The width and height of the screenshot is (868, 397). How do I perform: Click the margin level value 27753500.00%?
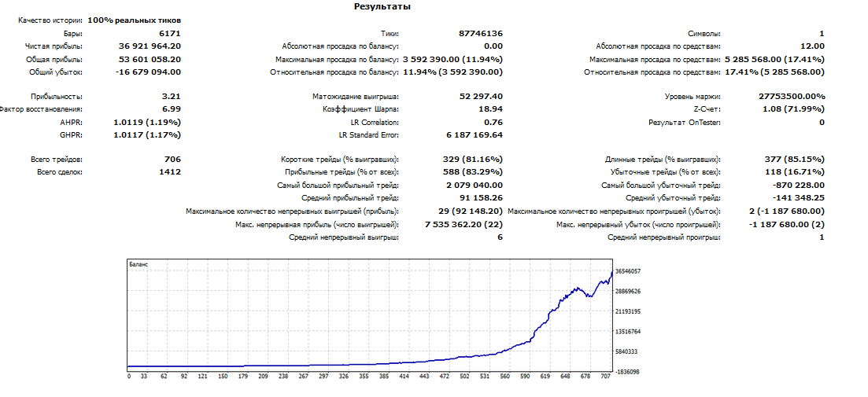tap(792, 97)
